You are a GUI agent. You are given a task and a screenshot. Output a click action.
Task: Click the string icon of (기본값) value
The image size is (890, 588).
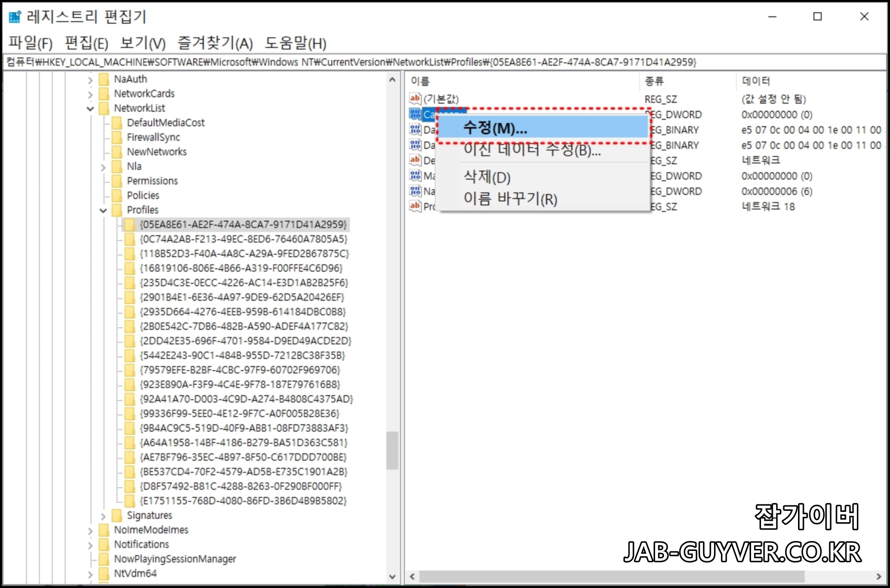pos(415,98)
